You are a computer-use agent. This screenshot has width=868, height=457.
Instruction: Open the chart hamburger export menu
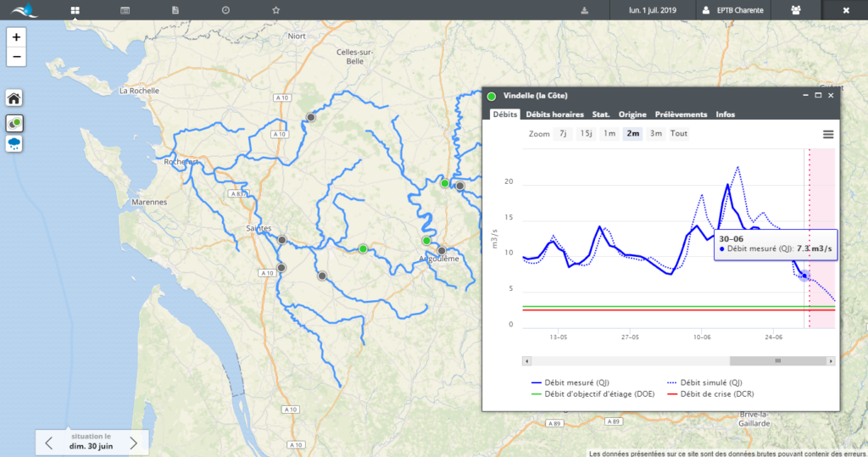pos(828,134)
